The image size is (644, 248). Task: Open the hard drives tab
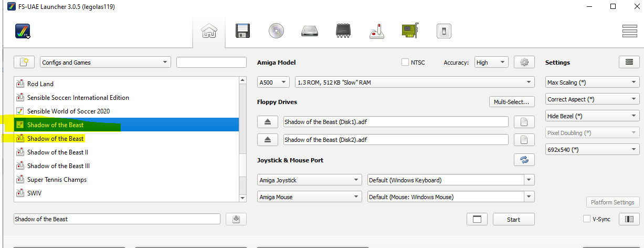click(x=310, y=32)
